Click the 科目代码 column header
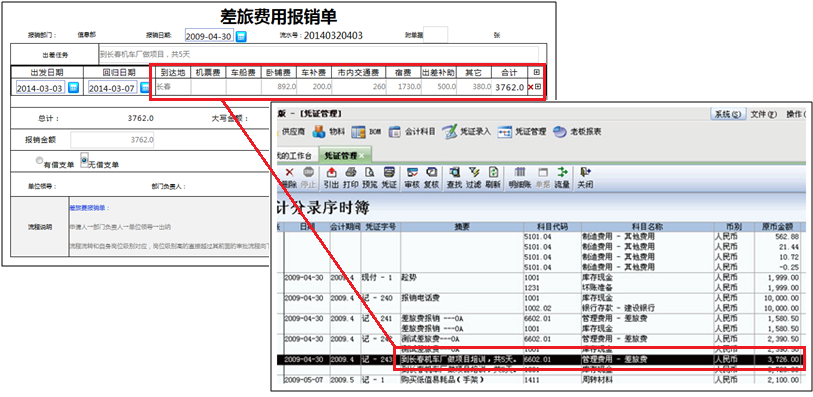This screenshot has width=813, height=397. [553, 227]
